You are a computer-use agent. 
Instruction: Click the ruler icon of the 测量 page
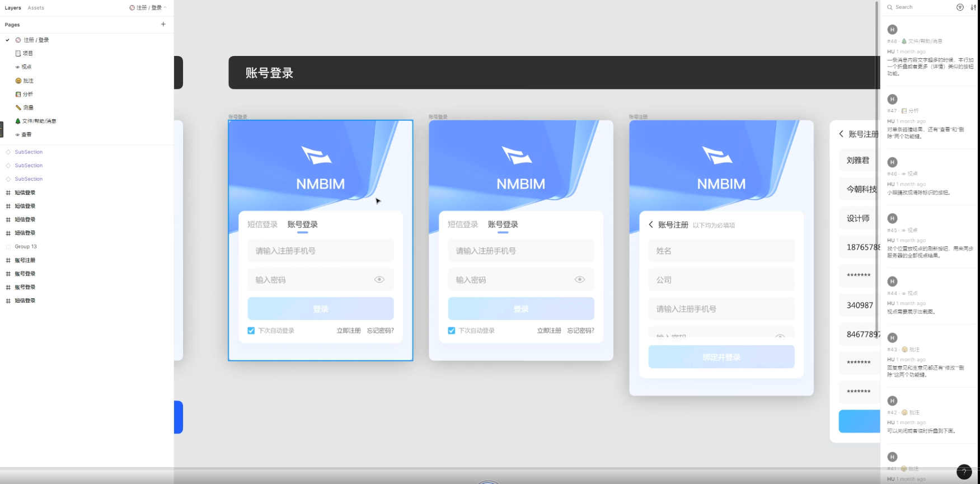tap(18, 107)
